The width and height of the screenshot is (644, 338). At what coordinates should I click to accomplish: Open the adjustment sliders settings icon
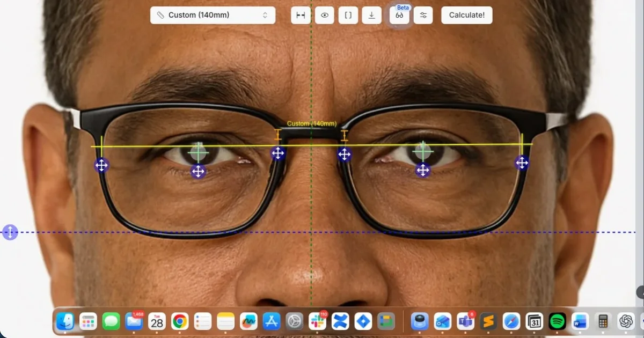coord(423,15)
